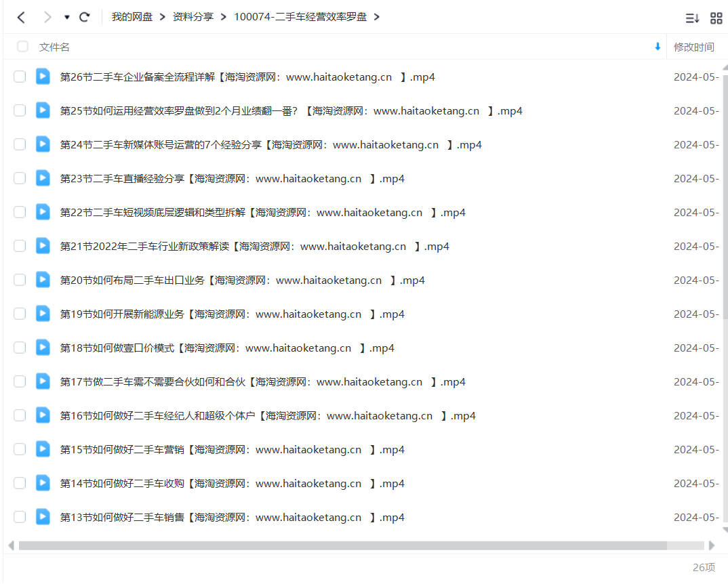Select the checkbox for 第14节 video
This screenshot has width=728, height=584.
(x=20, y=483)
